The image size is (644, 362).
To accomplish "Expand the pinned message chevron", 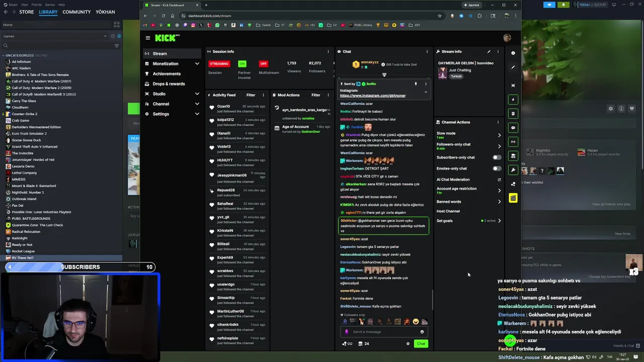I will 426,92.
